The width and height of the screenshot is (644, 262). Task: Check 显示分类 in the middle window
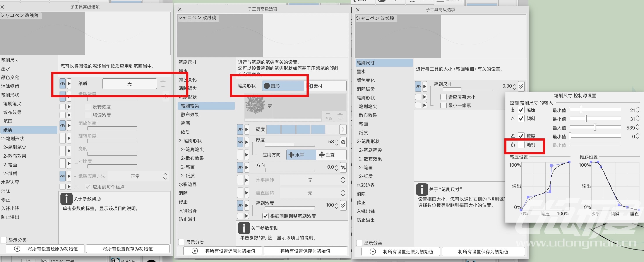[181, 242]
